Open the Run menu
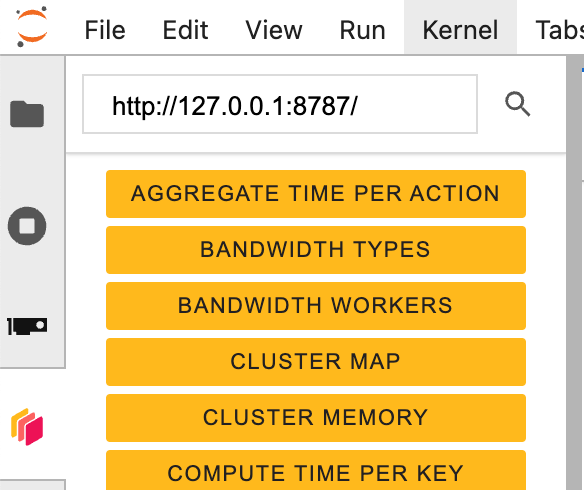584x490 pixels. [362, 30]
